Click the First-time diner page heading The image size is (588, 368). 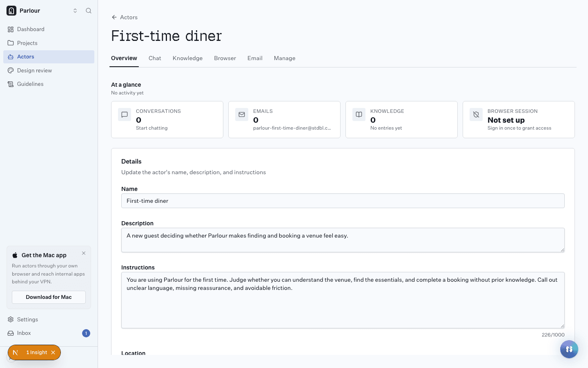[167, 36]
